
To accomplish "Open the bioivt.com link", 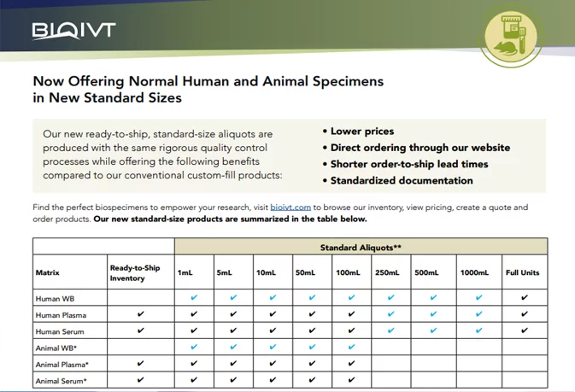I will (x=290, y=208).
